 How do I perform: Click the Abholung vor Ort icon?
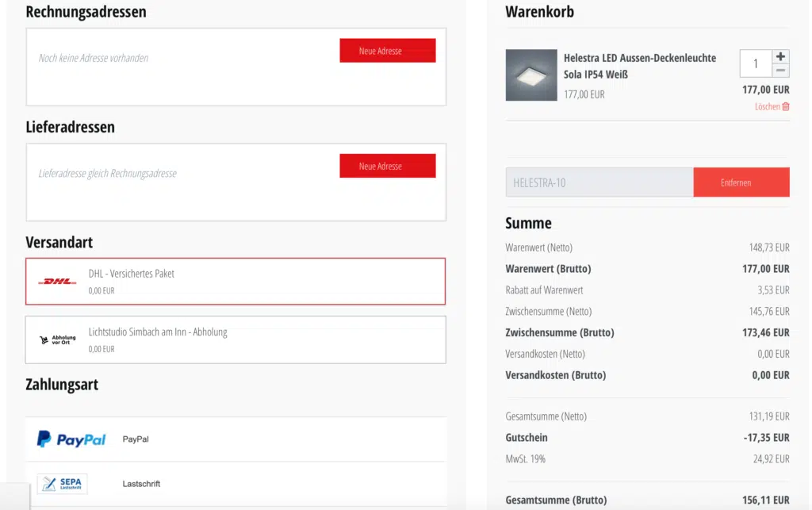click(x=57, y=339)
